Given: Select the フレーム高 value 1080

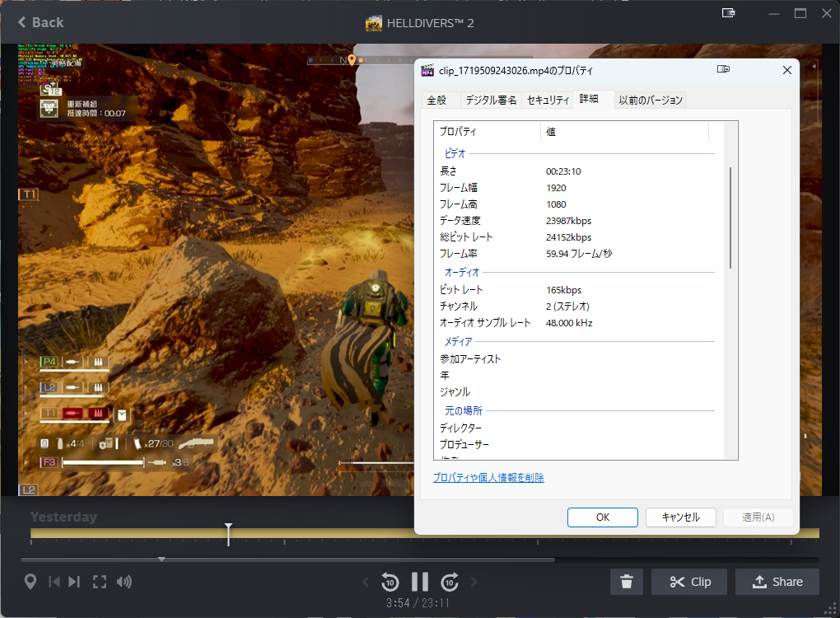Looking at the screenshot, I should click(x=556, y=204).
